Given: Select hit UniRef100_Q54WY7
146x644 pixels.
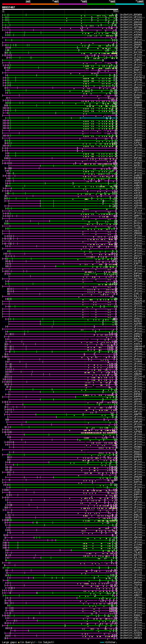Looking at the screenshot, I should pyautogui.click(x=131, y=98).
